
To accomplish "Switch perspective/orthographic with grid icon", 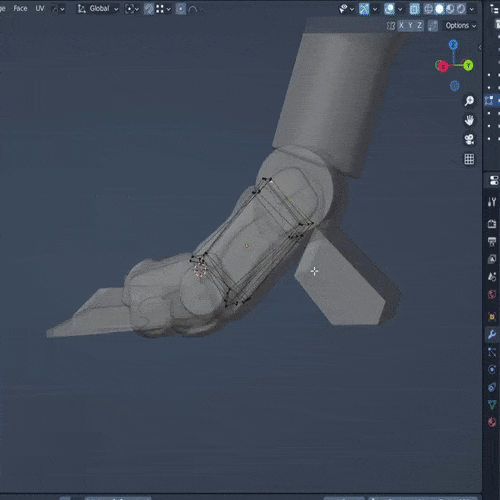I will tap(469, 159).
